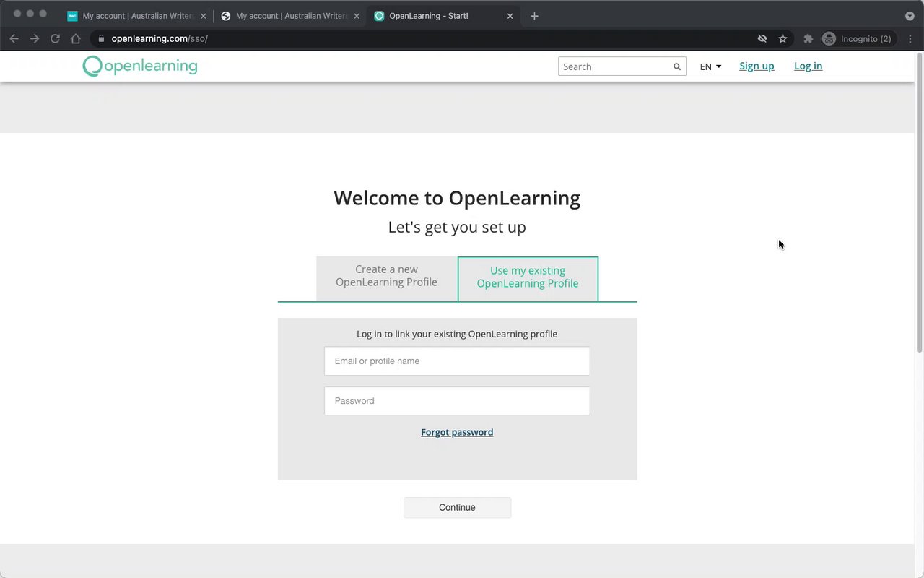Open a new browser tab

click(534, 16)
